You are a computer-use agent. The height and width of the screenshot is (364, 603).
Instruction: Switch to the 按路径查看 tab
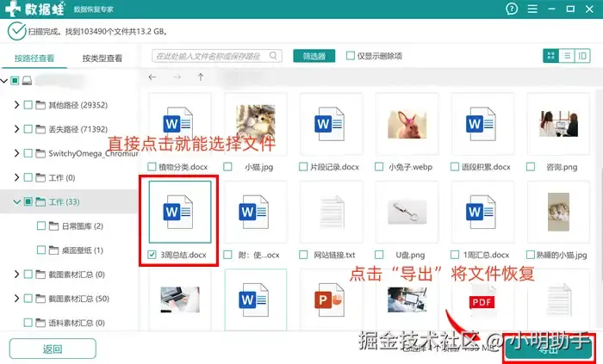pos(34,59)
